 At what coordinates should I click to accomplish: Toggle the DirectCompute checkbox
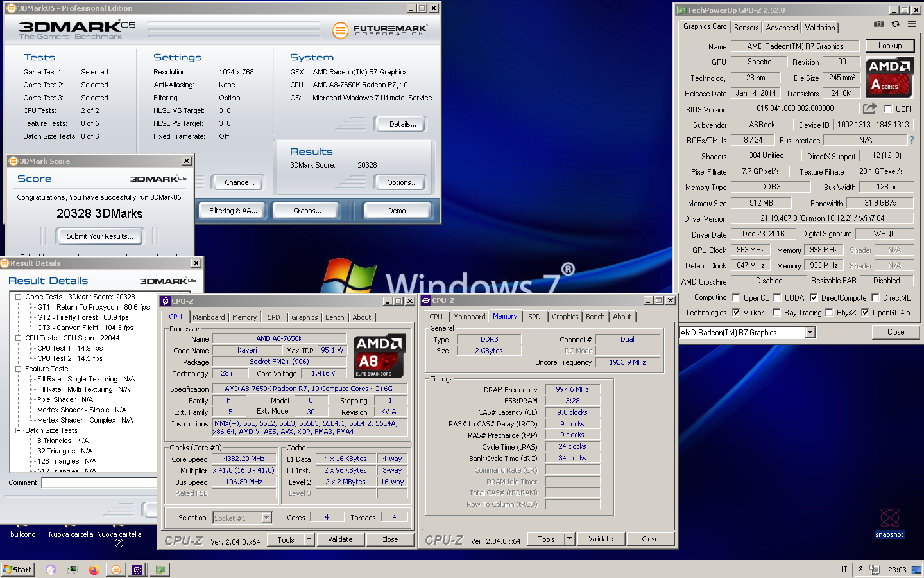pos(814,297)
